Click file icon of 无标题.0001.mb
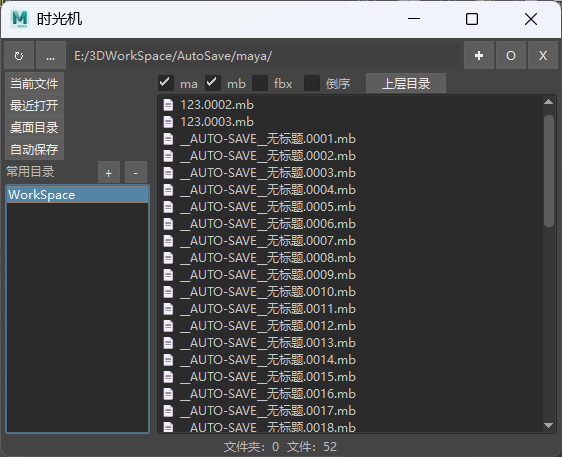This screenshot has width=562, height=457. [x=168, y=139]
